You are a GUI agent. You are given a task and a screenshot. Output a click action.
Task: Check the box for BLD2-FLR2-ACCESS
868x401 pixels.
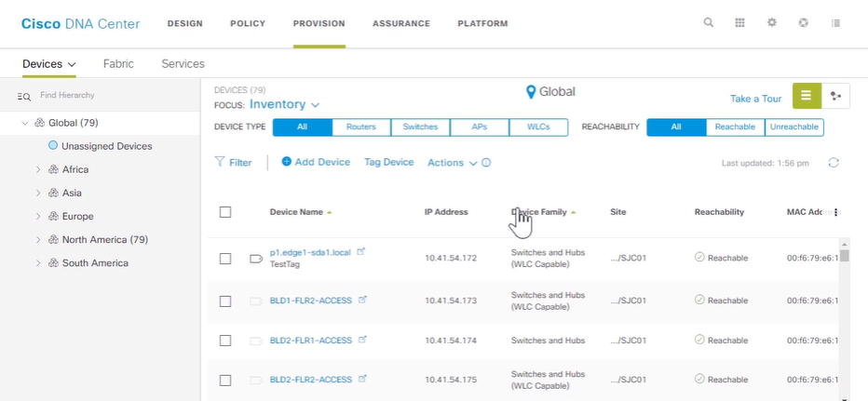225,380
